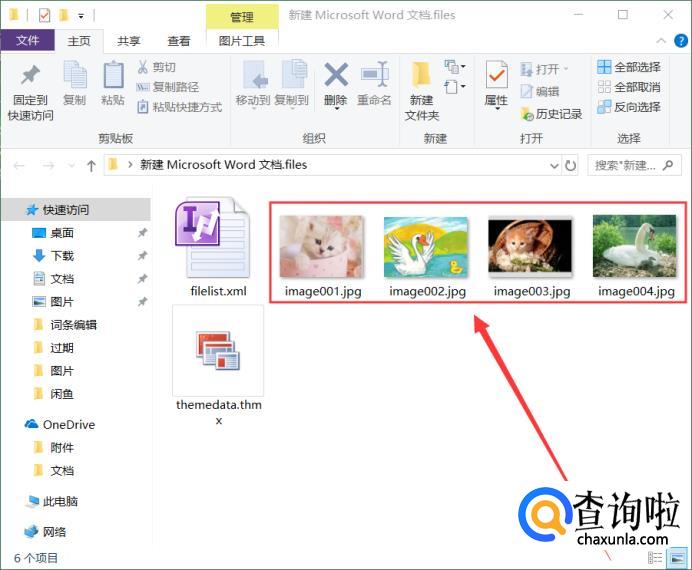The width and height of the screenshot is (692, 570).
Task: Expand the Open button dropdown arrow
Action: coord(565,69)
